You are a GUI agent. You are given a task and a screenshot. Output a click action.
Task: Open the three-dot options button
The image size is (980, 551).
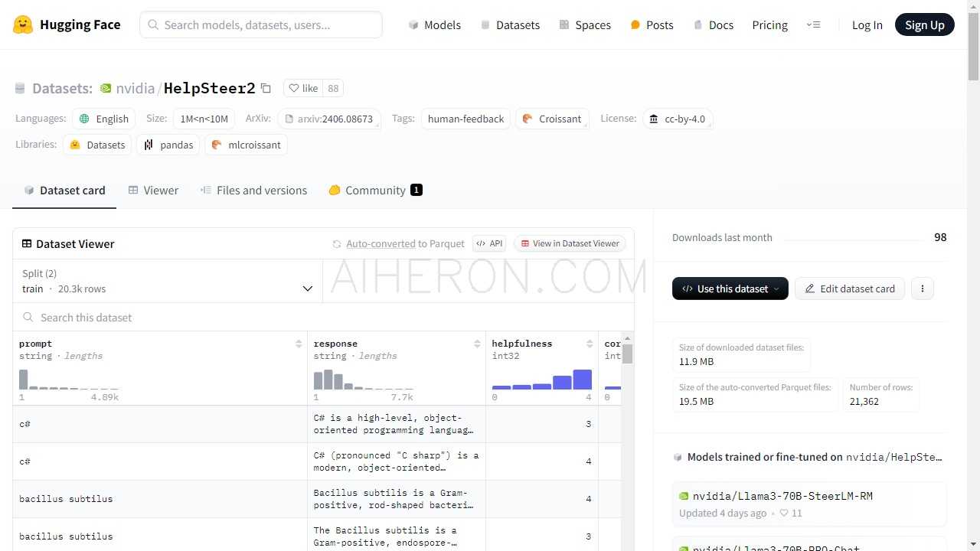(923, 289)
